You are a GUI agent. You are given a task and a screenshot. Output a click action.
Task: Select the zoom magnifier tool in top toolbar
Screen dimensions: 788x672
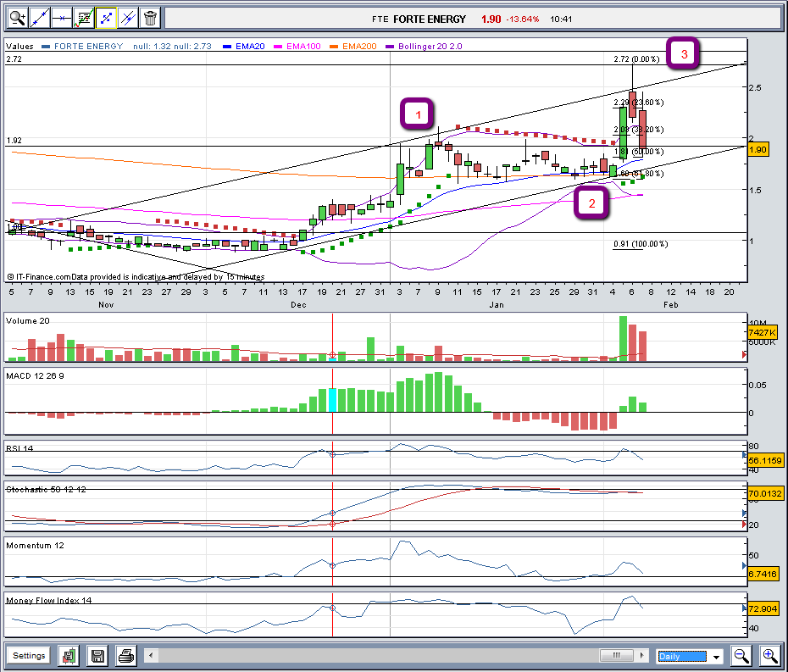click(x=17, y=17)
